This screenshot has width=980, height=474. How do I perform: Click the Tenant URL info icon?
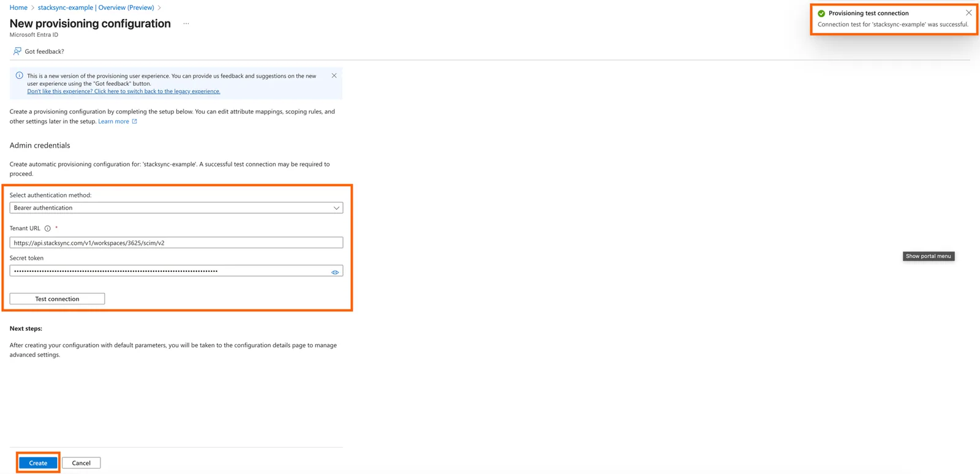[x=47, y=228]
